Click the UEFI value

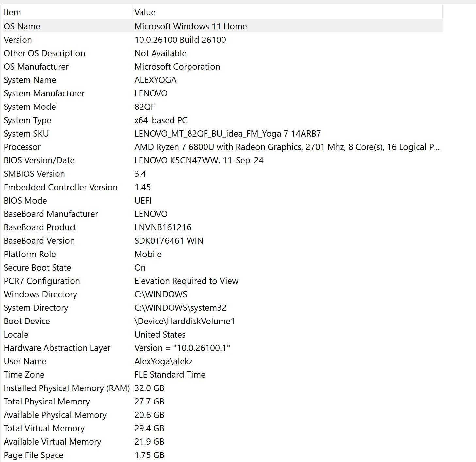click(x=143, y=200)
